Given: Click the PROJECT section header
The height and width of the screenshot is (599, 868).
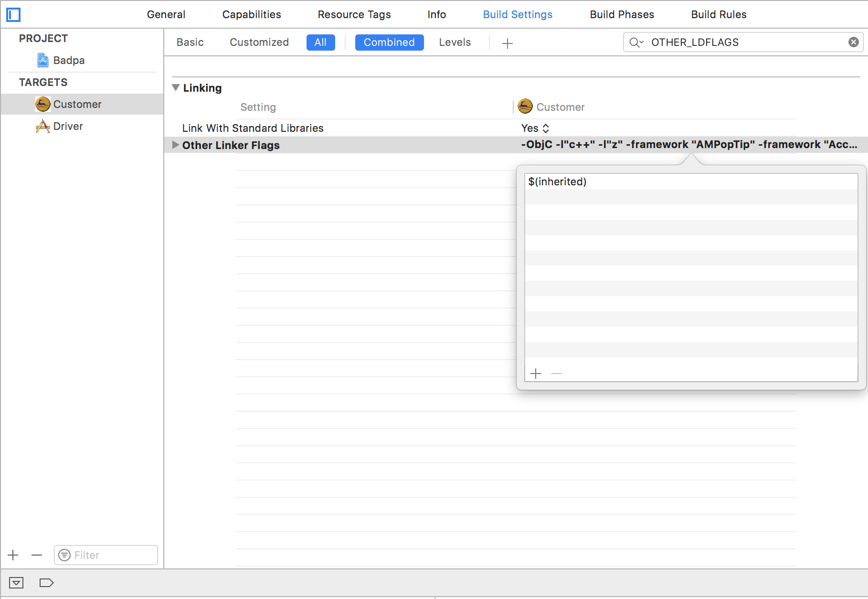Looking at the screenshot, I should (x=43, y=38).
